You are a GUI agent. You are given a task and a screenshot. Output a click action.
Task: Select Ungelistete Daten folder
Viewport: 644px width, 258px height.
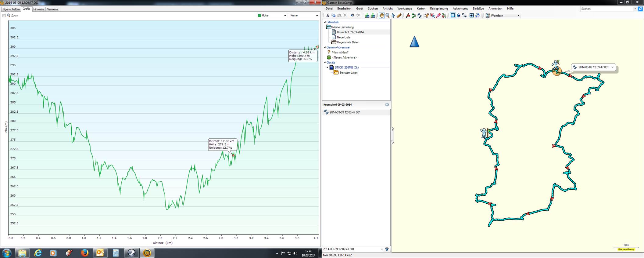(348, 42)
